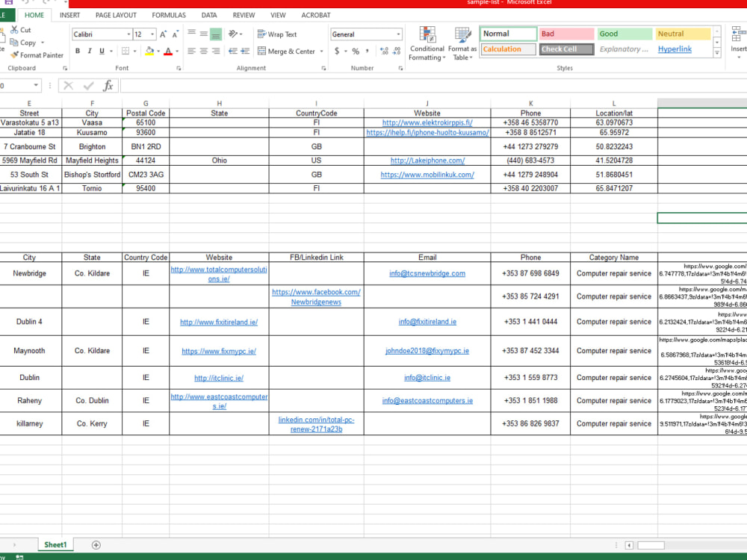Click into the formula bar
The image size is (747, 560).
(433, 86)
